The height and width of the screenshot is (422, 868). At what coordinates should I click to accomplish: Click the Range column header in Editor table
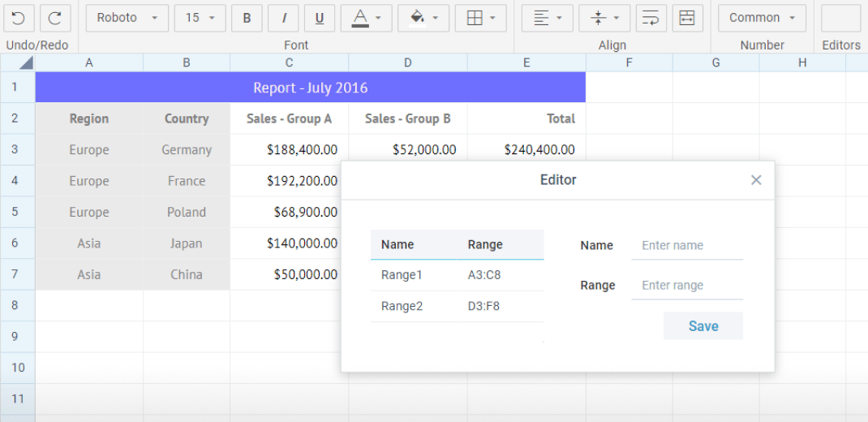point(501,244)
